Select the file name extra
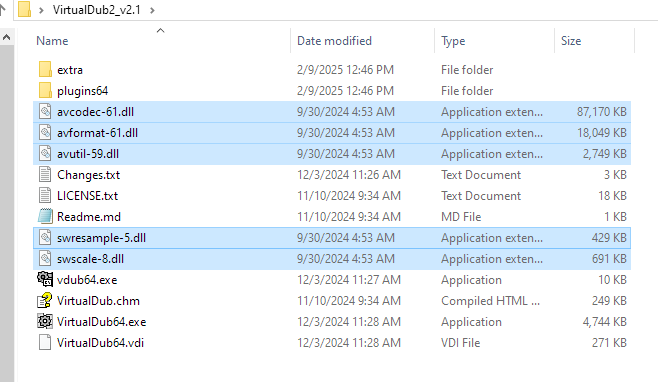The height and width of the screenshot is (382, 658). [70, 70]
